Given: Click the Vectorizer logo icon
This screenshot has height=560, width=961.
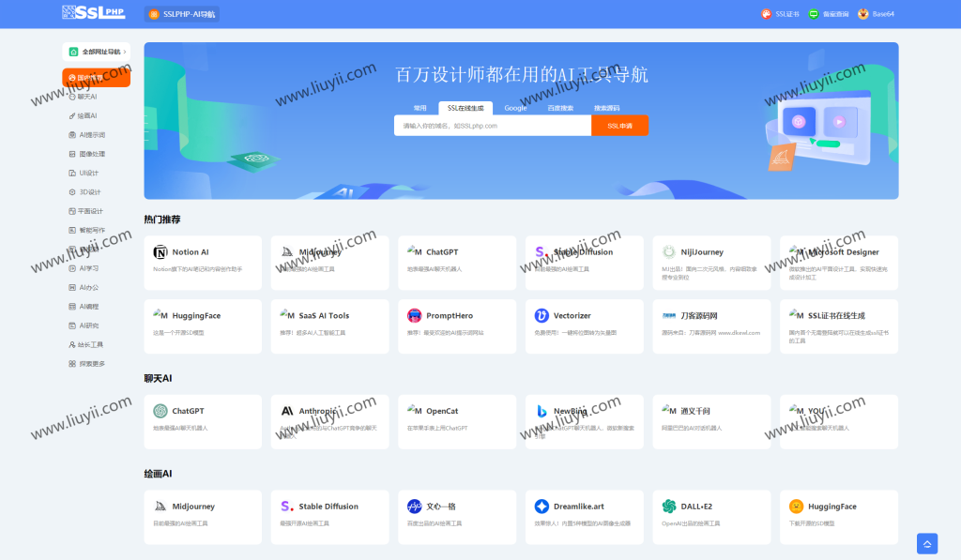Looking at the screenshot, I should point(542,315).
